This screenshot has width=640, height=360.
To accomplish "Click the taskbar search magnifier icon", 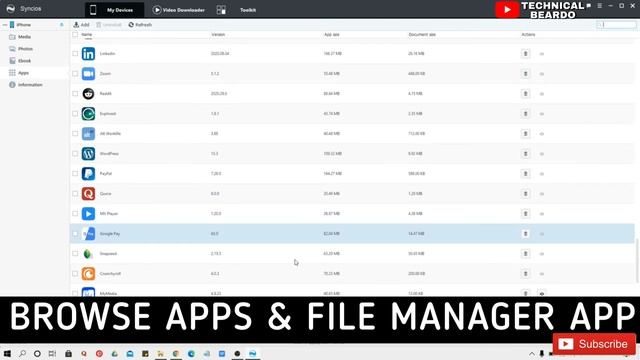I will (22, 353).
